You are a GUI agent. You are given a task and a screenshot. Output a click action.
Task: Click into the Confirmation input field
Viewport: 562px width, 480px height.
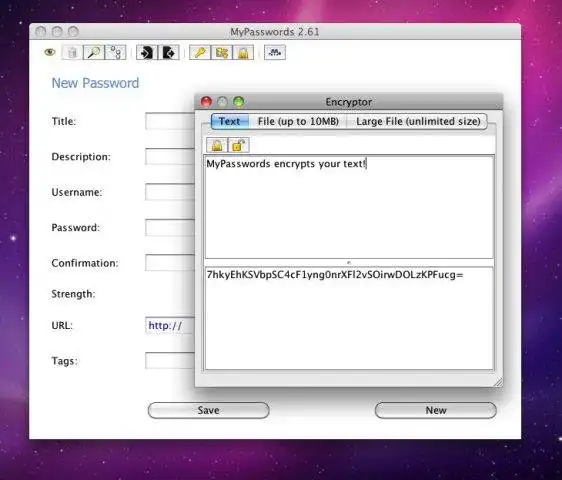[170, 263]
